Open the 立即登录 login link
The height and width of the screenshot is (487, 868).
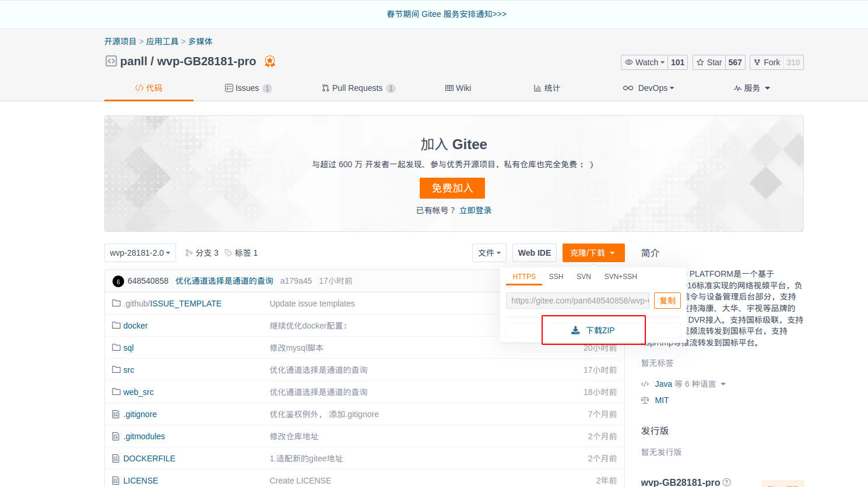(475, 210)
